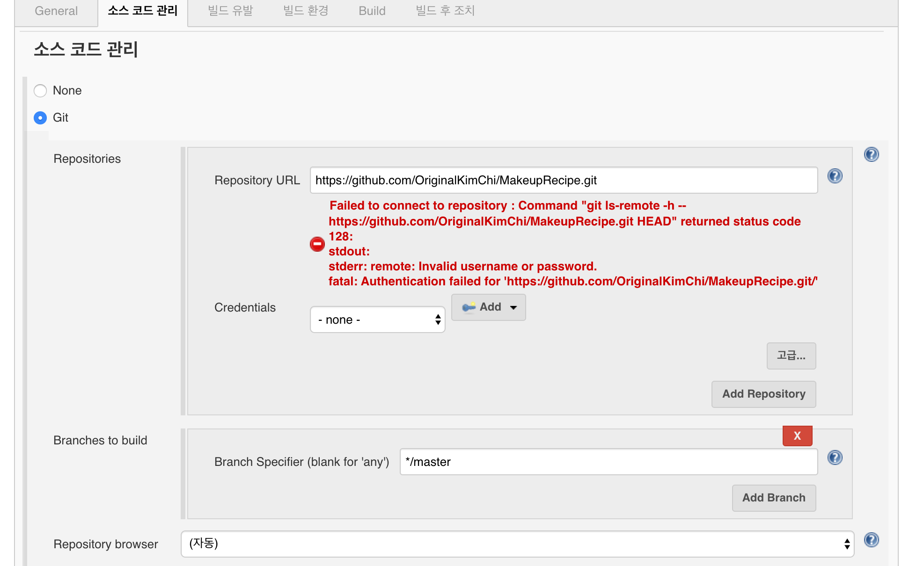This screenshot has width=924, height=566.
Task: Select the None radio button
Action: pos(41,91)
